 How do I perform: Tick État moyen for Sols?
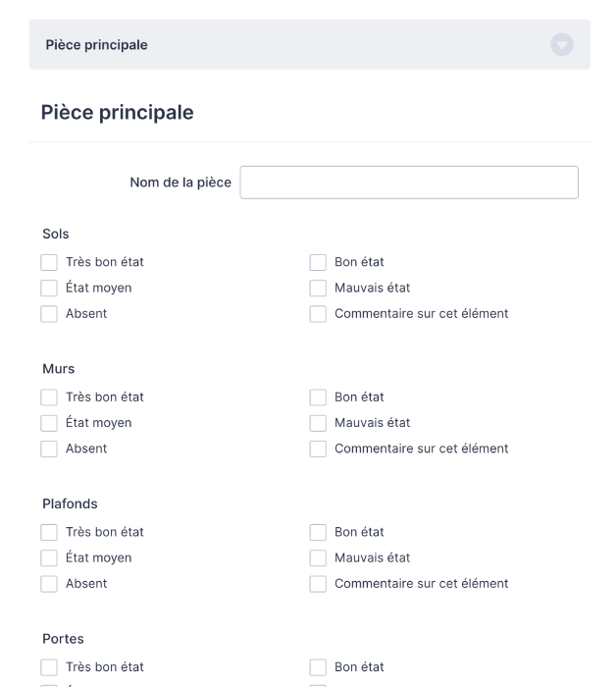tap(49, 289)
